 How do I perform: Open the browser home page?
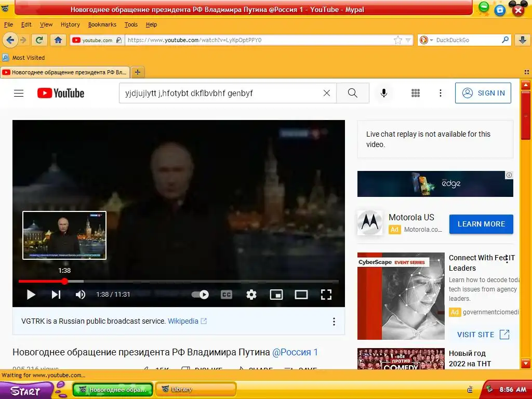[x=58, y=40]
